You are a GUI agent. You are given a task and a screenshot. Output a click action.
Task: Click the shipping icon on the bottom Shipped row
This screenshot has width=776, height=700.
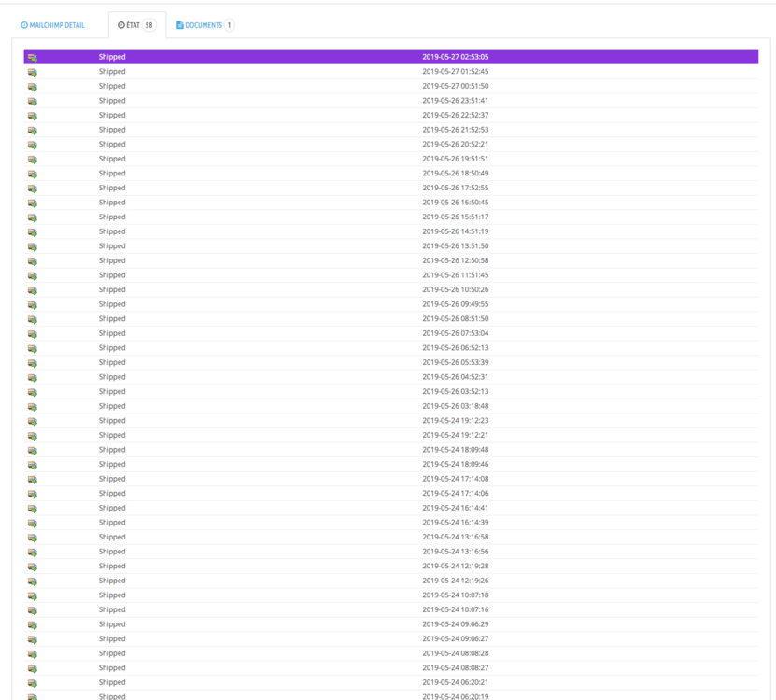click(x=33, y=696)
